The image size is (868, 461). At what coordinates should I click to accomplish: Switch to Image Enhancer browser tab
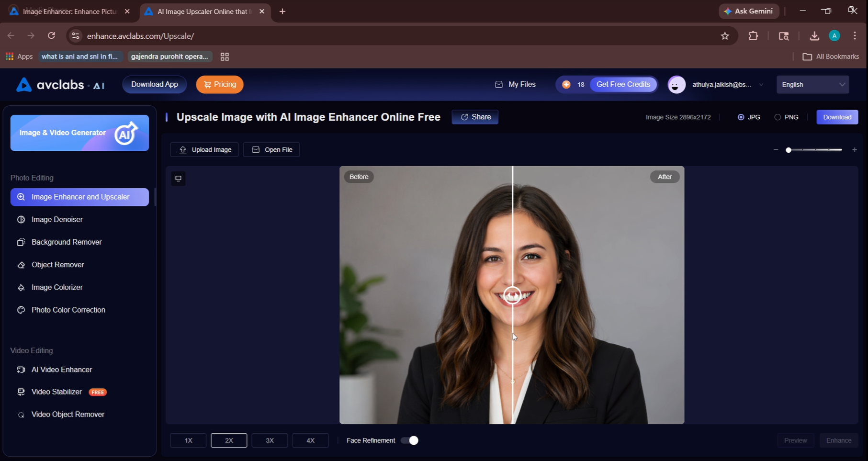pos(69,11)
